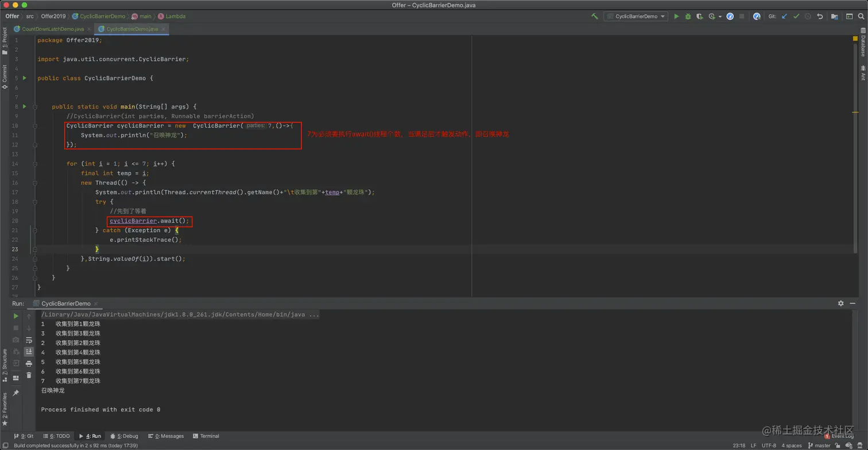Toggle scroll to end in Run console
Screen dimensions: 868x450
(x=29, y=352)
